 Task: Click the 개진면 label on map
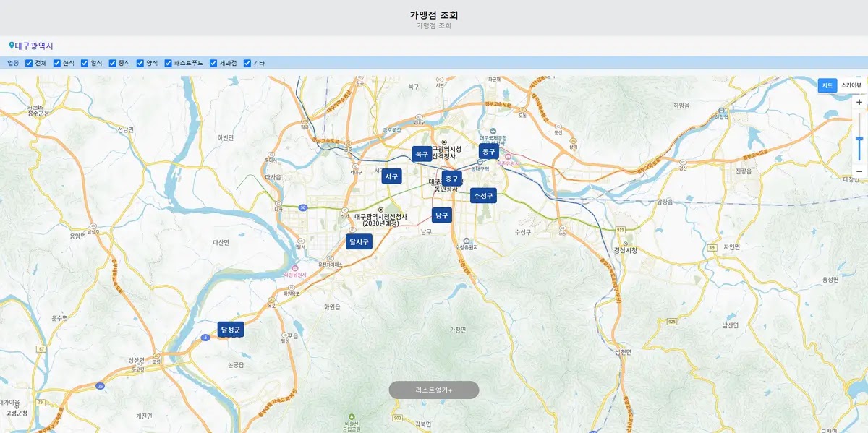(144, 416)
